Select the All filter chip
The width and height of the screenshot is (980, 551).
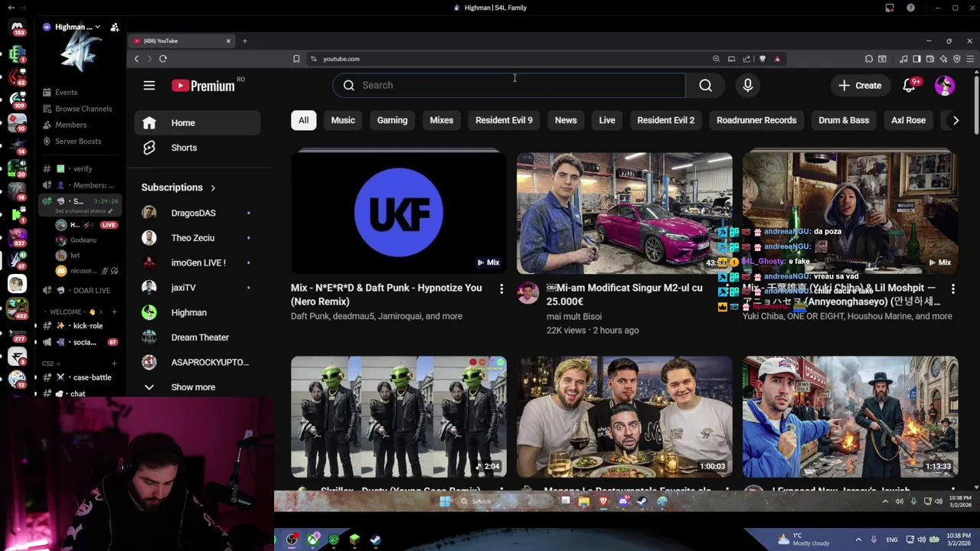[x=303, y=120]
